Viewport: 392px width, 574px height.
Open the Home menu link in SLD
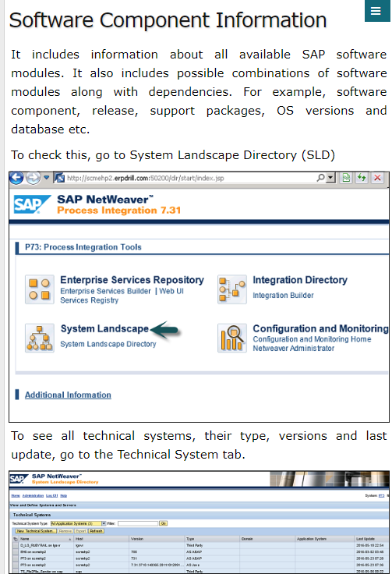coord(16,496)
